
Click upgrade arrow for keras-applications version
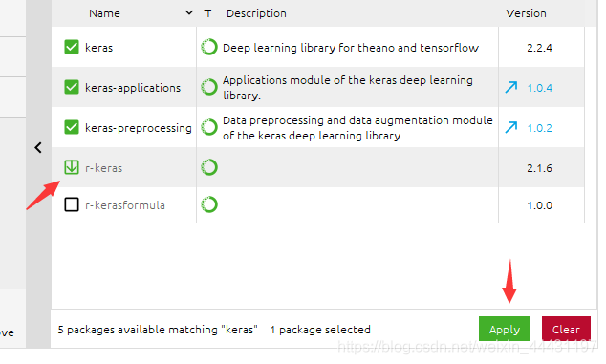(511, 87)
